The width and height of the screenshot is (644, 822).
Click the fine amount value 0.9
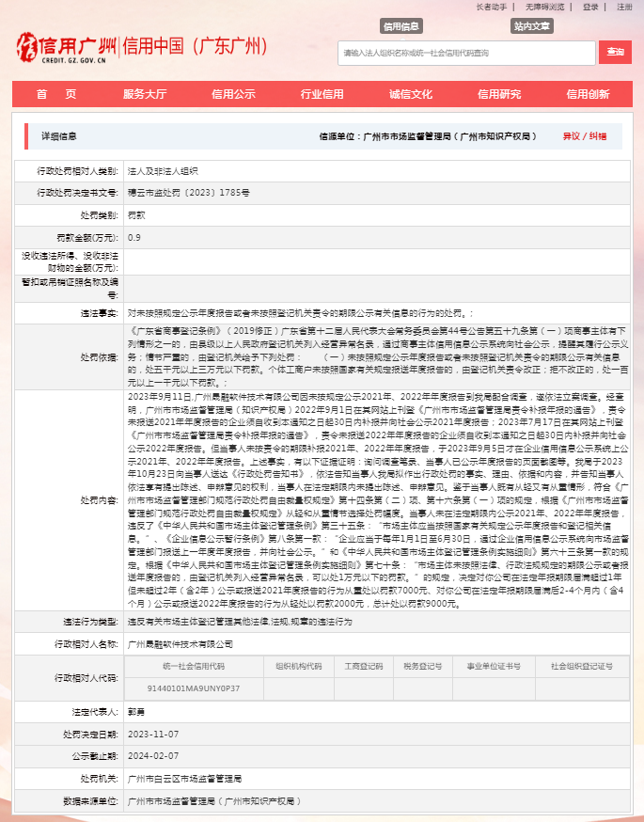click(134, 238)
